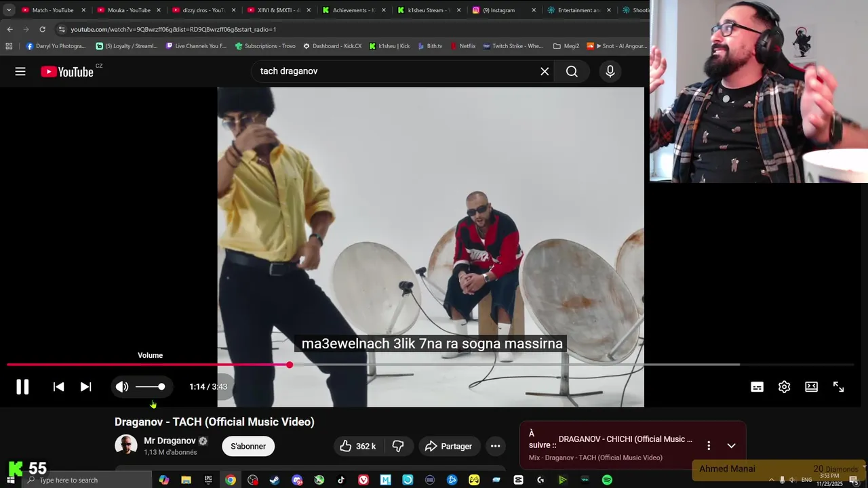
Task: Open Google Chrome in the taskbar
Action: pyautogui.click(x=231, y=480)
